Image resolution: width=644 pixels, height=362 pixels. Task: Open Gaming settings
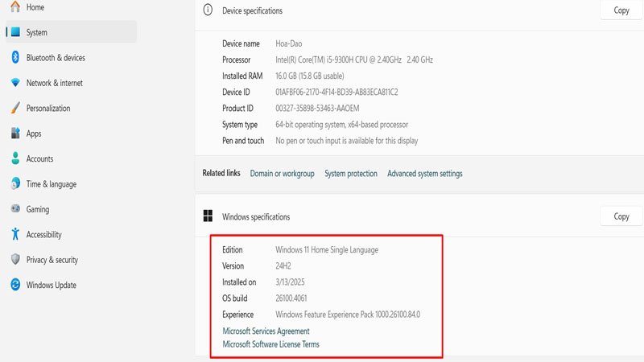point(71,209)
